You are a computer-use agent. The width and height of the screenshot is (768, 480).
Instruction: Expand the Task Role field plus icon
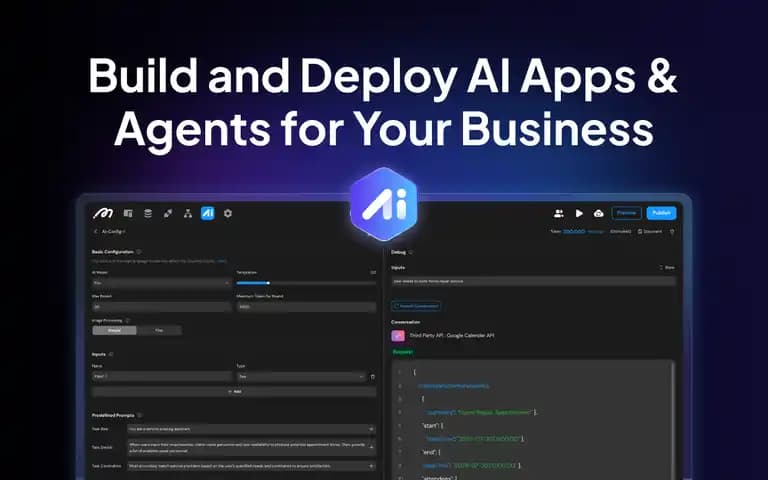(x=371, y=429)
